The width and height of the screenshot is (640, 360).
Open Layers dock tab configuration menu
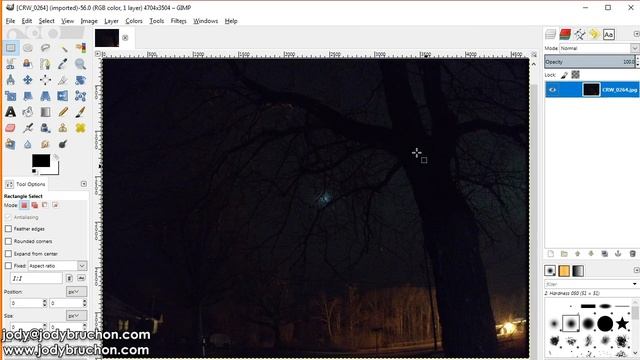636,34
